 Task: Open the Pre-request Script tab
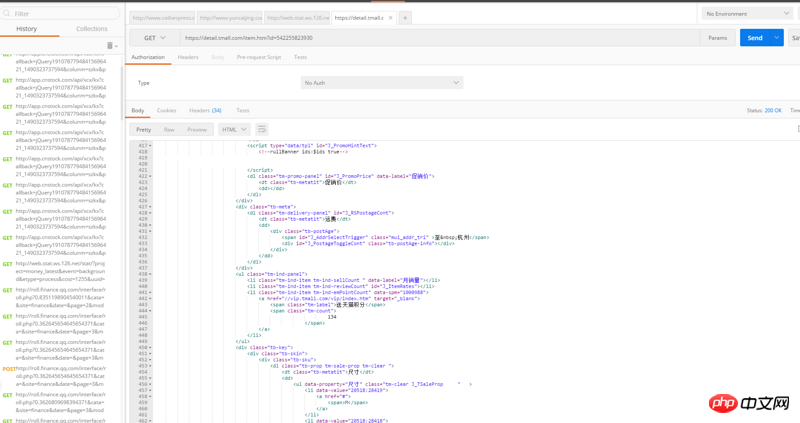(258, 57)
